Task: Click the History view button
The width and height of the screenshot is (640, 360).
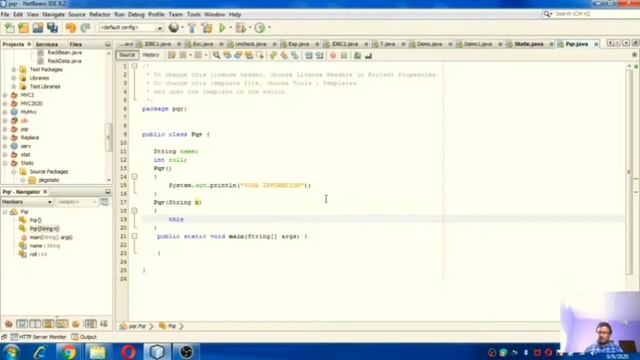Action: [x=151, y=55]
